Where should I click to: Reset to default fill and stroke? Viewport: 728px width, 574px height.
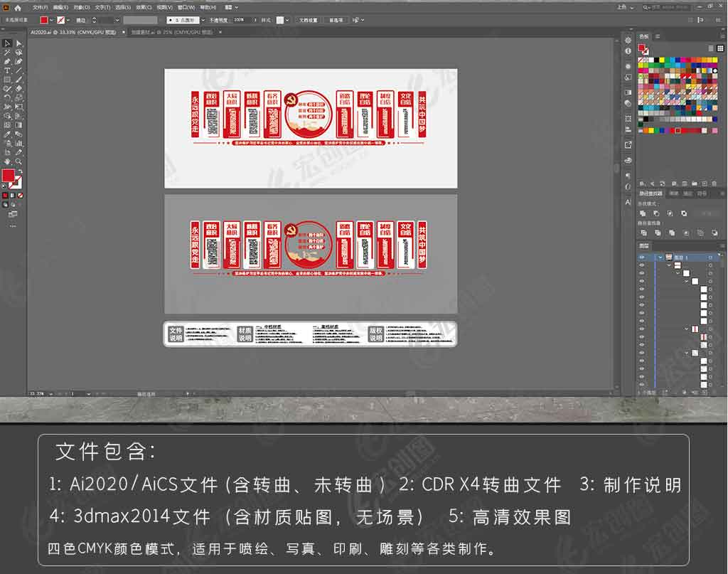[4, 186]
